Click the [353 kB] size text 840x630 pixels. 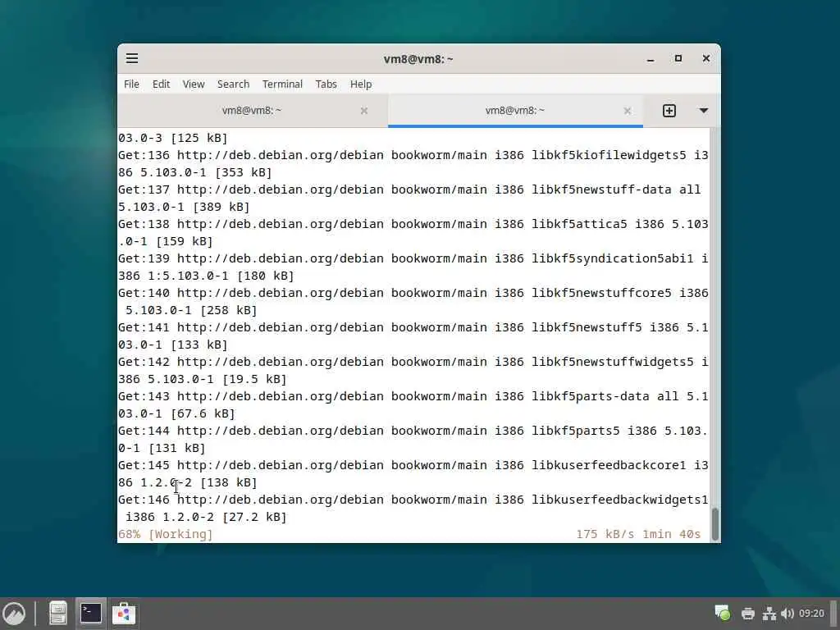243,172
